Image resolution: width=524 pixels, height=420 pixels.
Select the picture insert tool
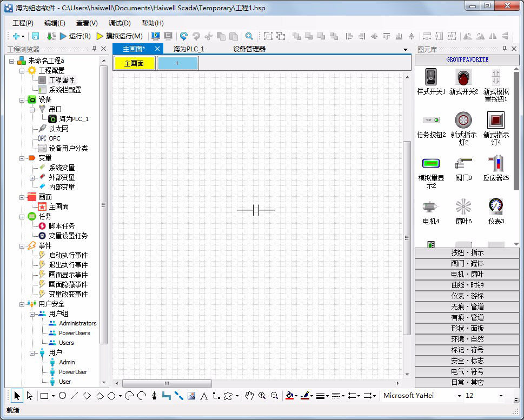pos(191,396)
